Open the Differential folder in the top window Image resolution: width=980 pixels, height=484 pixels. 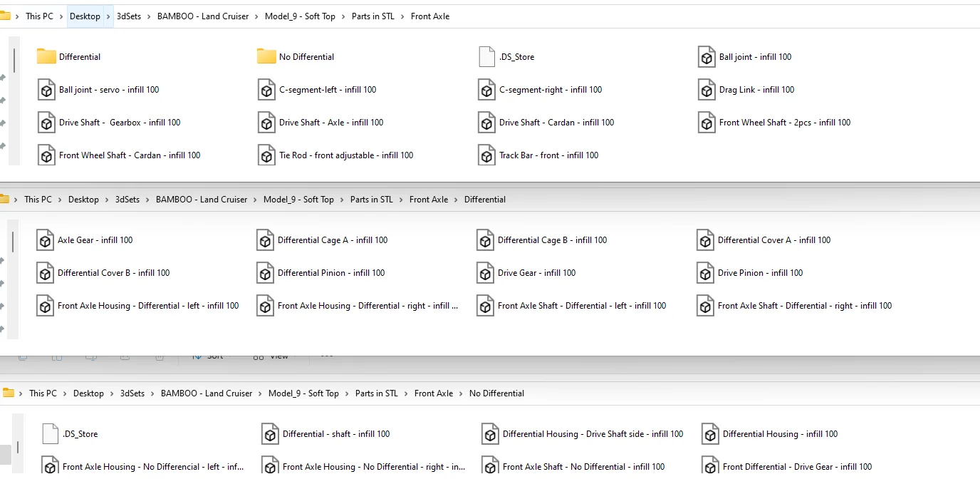(x=79, y=57)
